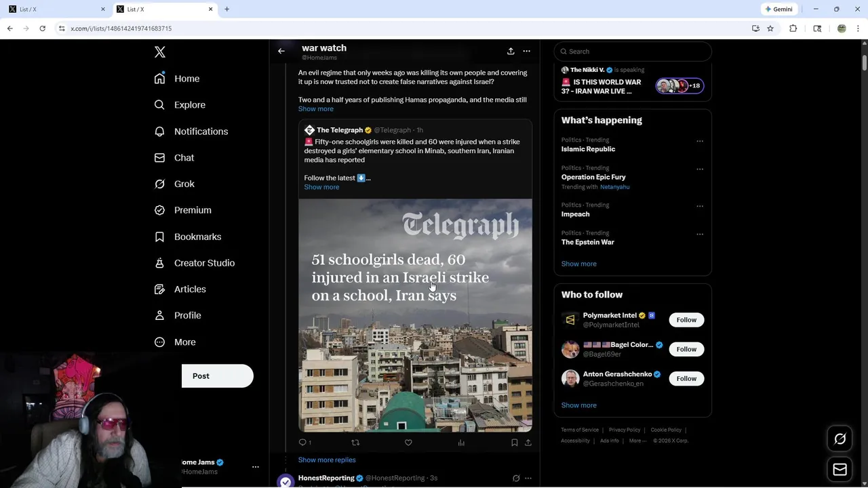The width and height of the screenshot is (868, 488).
Task: Follow Bagel Color account
Action: point(686,349)
